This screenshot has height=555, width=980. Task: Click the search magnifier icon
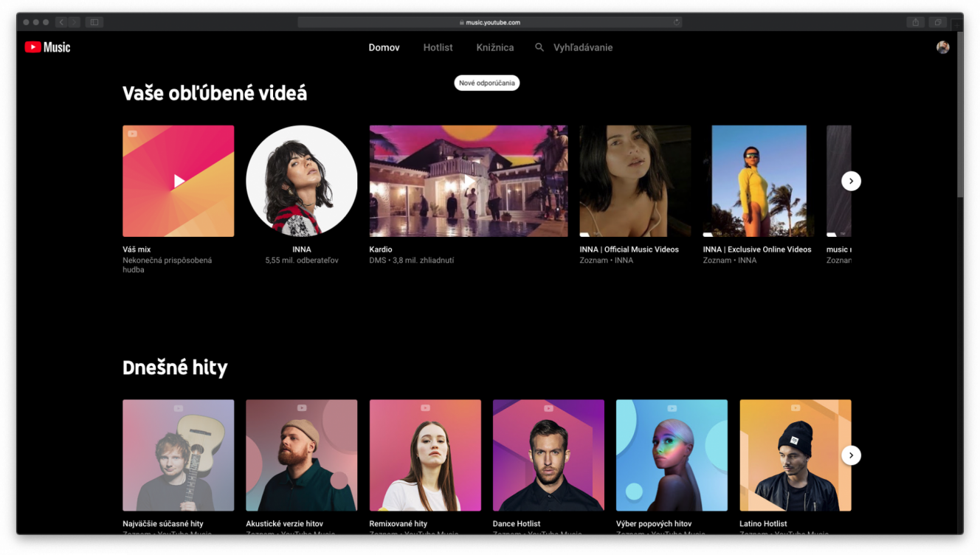coord(539,47)
